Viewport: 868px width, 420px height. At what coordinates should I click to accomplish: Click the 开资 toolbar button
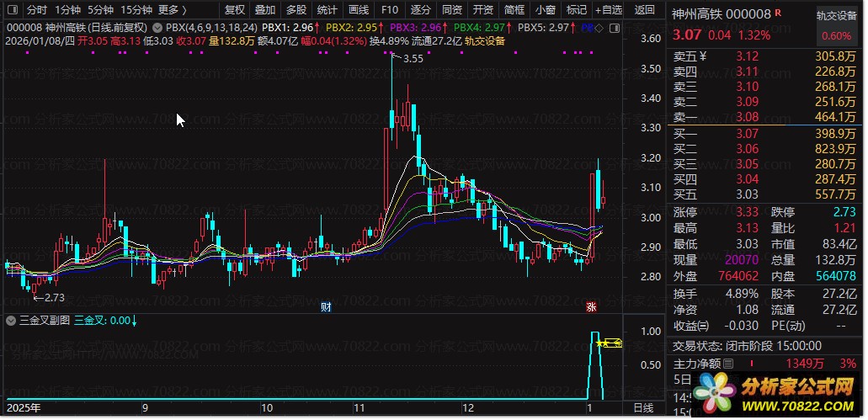pos(483,9)
